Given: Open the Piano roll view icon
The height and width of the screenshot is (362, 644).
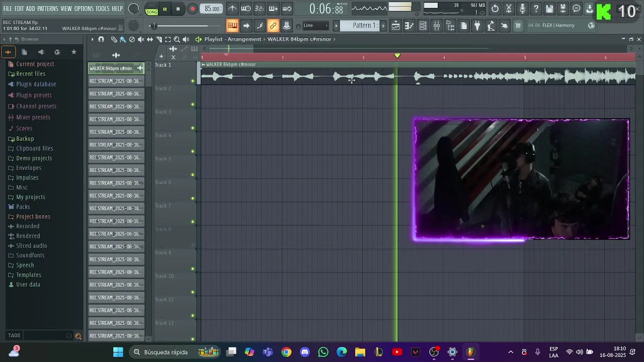Looking at the screenshot, I should click(x=410, y=26).
